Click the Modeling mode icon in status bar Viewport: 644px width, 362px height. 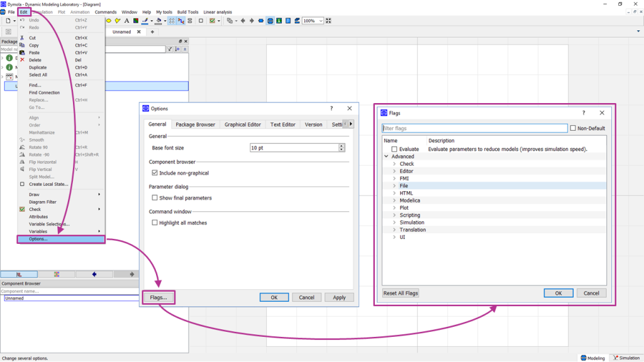pyautogui.click(x=583, y=358)
